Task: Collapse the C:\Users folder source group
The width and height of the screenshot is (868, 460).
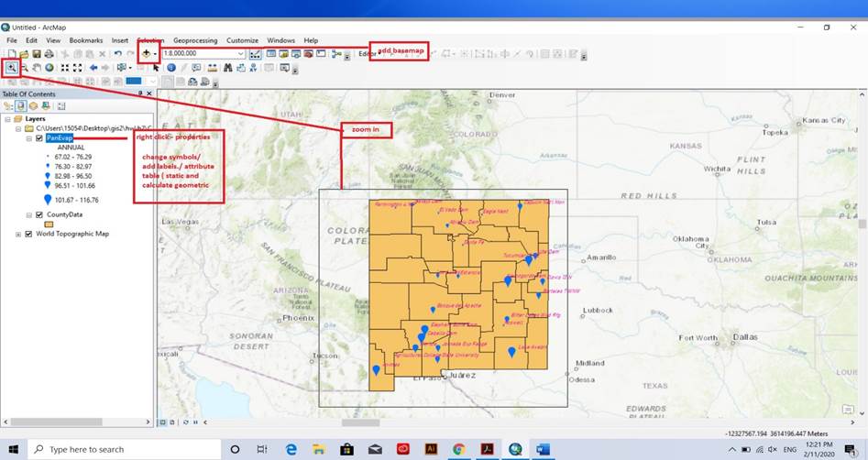Action: point(18,128)
